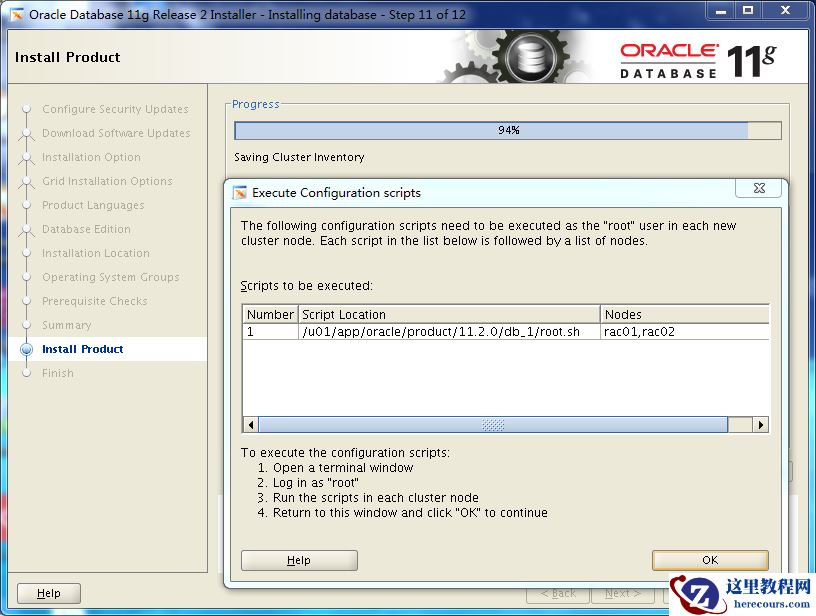Screen dimensions: 816x616
Task: Click the installer icon in dialog title
Action: [239, 192]
